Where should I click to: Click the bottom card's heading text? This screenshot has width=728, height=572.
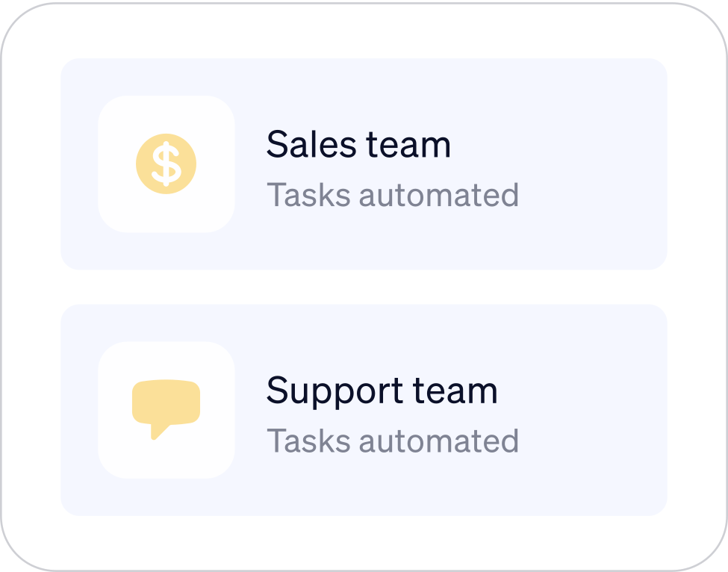(x=382, y=389)
